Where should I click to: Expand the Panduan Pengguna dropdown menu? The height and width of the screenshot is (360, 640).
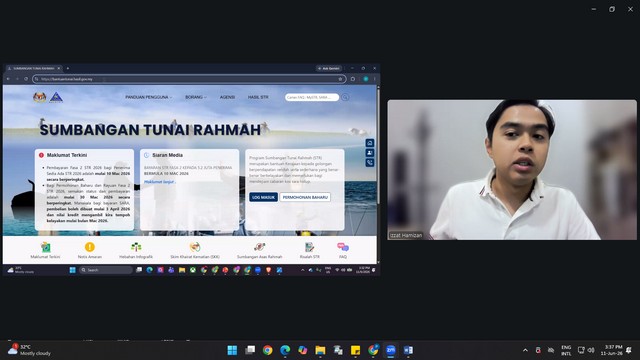point(149,97)
